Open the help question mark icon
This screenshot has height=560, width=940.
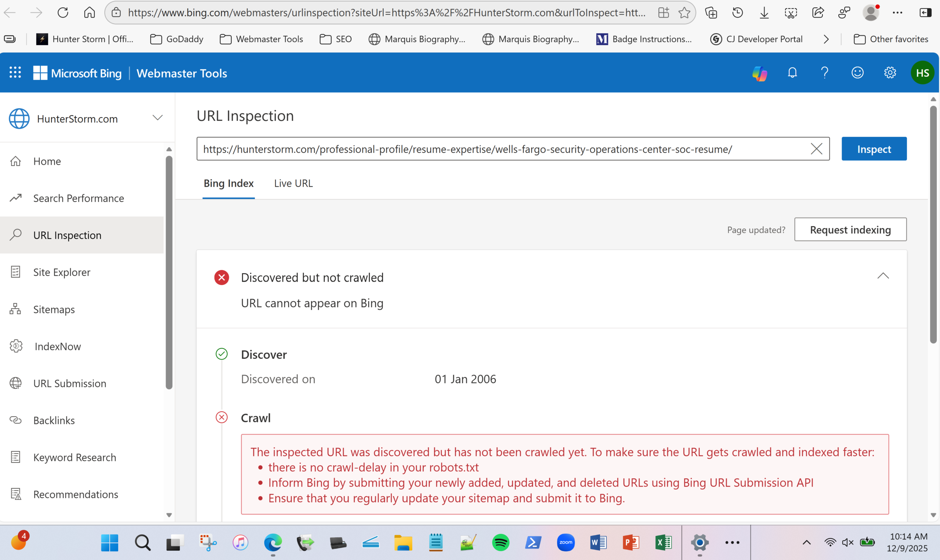coord(825,73)
